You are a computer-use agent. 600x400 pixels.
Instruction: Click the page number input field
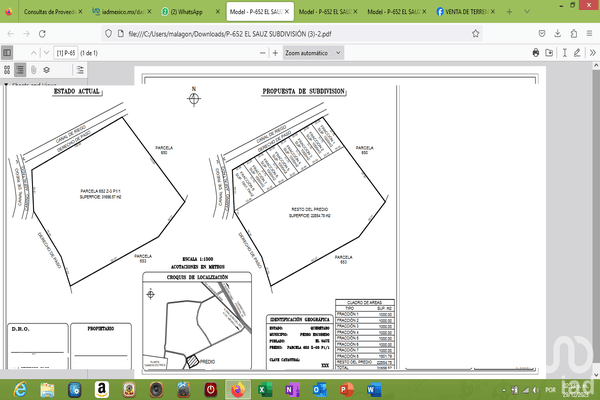(67, 51)
